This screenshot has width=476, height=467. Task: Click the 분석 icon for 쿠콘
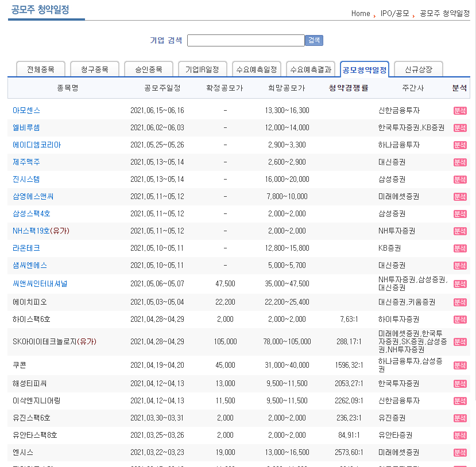coord(460,365)
